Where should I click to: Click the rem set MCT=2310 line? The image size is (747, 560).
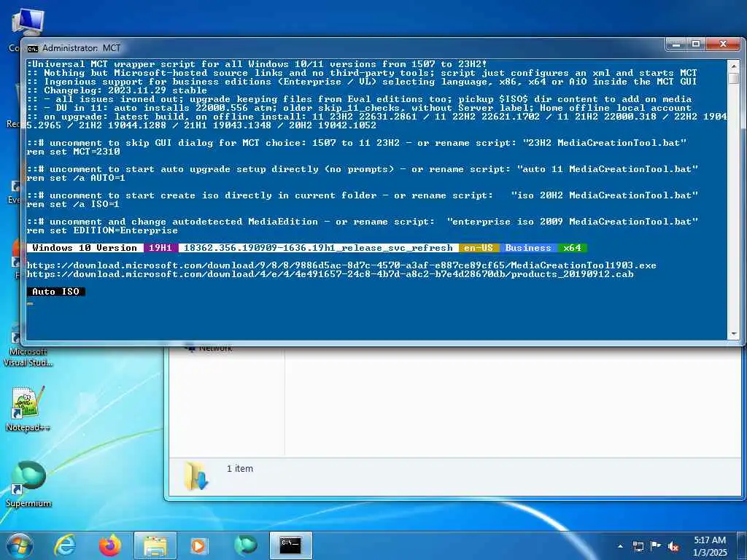coord(74,152)
